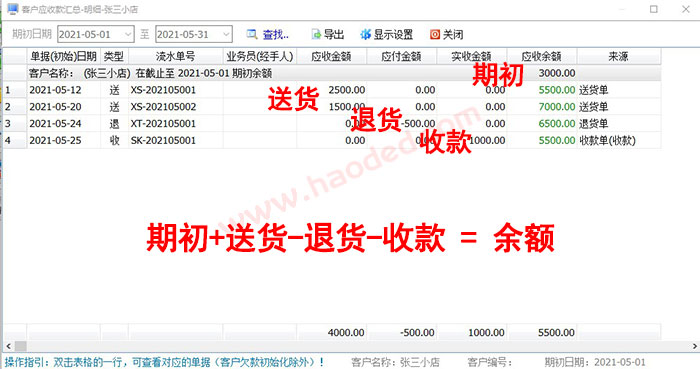
Task: Click 客户名称 opening balance row
Action: pos(332,73)
